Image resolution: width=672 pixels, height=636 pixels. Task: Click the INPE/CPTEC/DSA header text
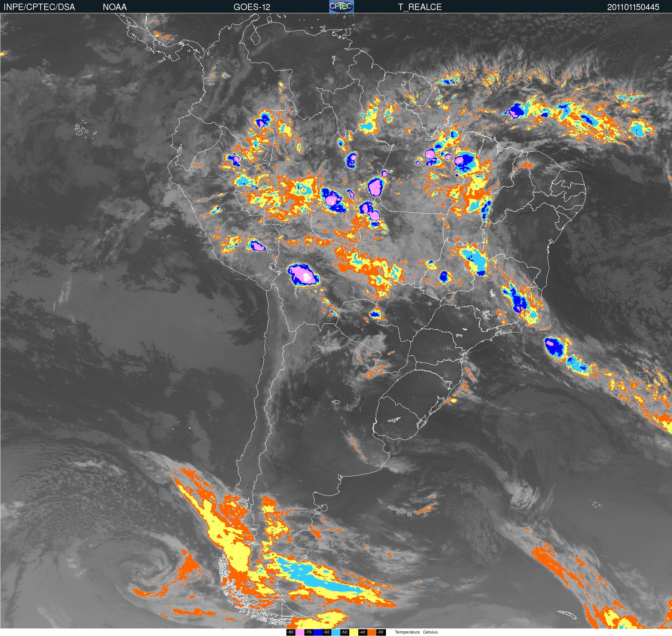[x=39, y=7]
